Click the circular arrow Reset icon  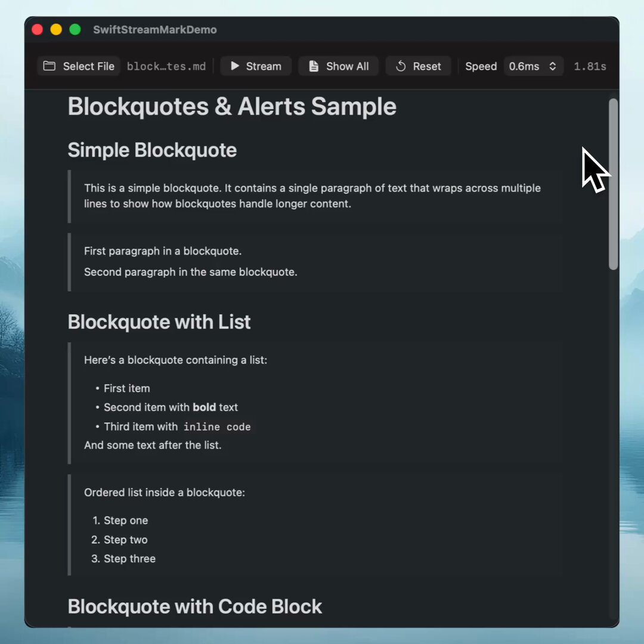(x=401, y=66)
